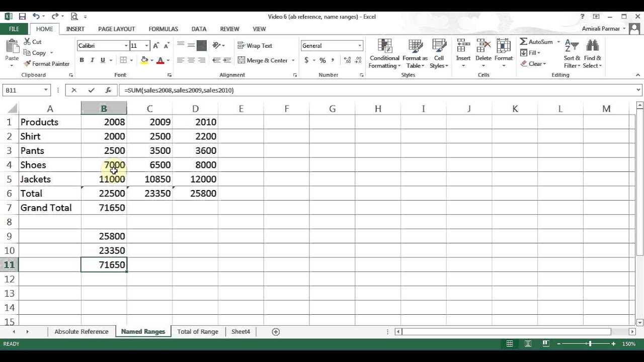644x362 pixels.
Task: Switch to the PAGE LAYOUT ribbon tab
Action: pos(116,29)
